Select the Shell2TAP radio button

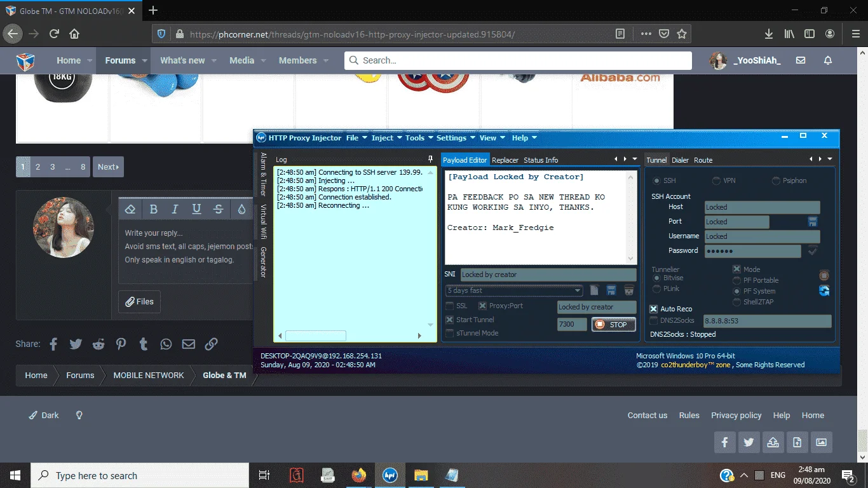[x=737, y=302]
